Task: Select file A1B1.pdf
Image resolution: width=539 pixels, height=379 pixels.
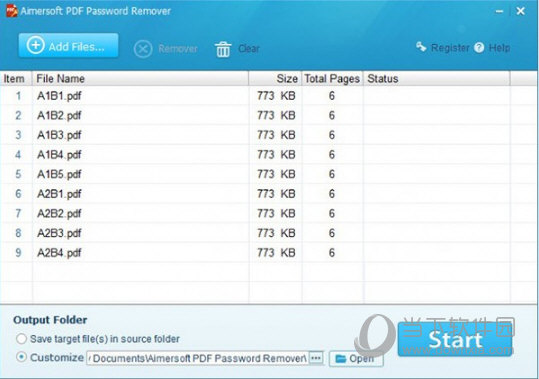Action: tap(59, 96)
